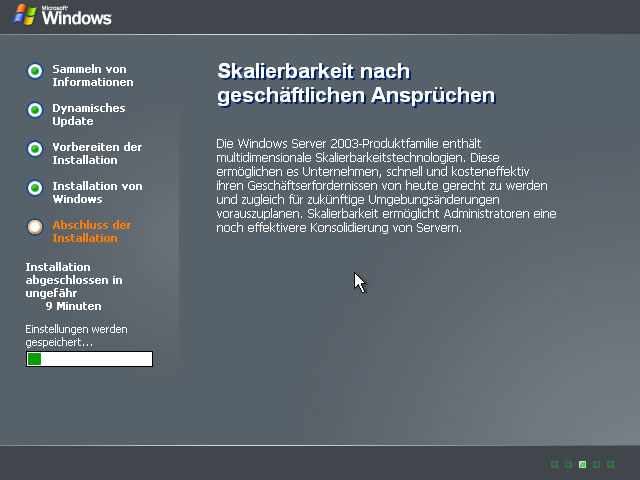Screen dimensions: 640x480
Task: Click the Installation von Windows step label
Action: point(97,192)
